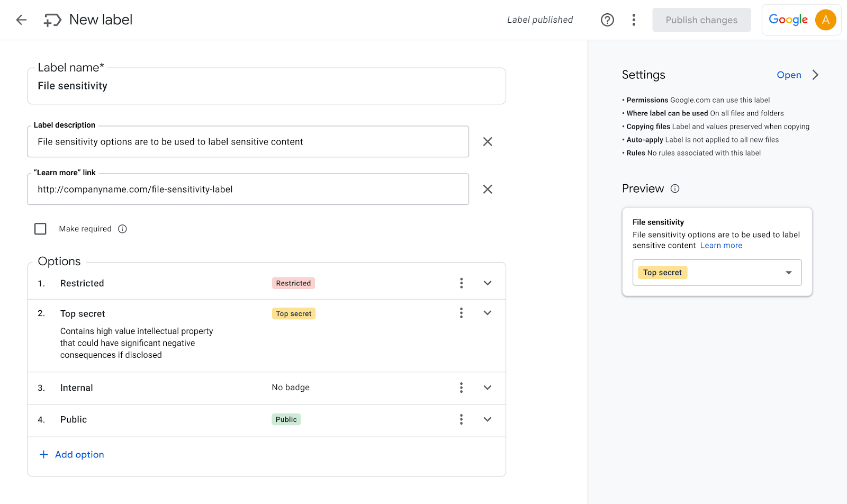This screenshot has height=504, width=847.
Task: Enable the Make required checkbox
Action: click(40, 228)
